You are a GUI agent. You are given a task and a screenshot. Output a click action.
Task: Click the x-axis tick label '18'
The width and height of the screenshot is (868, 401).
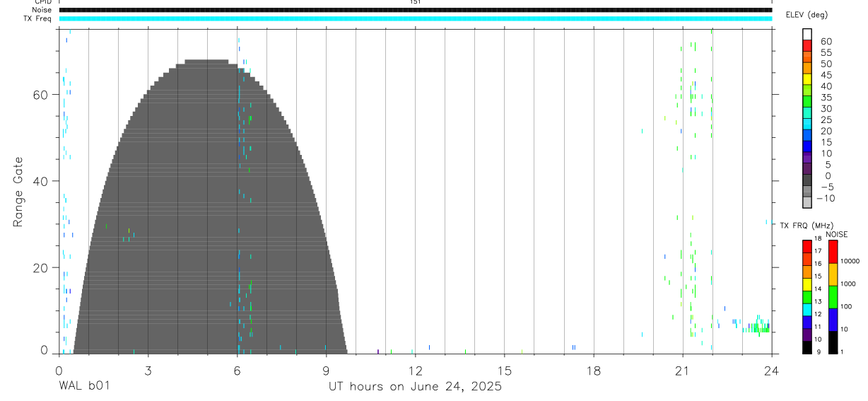click(593, 370)
